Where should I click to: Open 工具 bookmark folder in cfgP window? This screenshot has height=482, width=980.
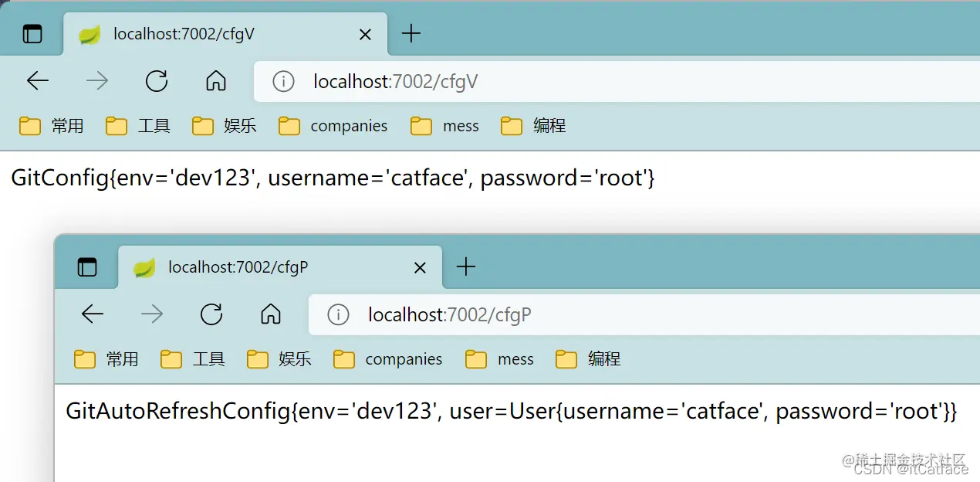coord(193,359)
